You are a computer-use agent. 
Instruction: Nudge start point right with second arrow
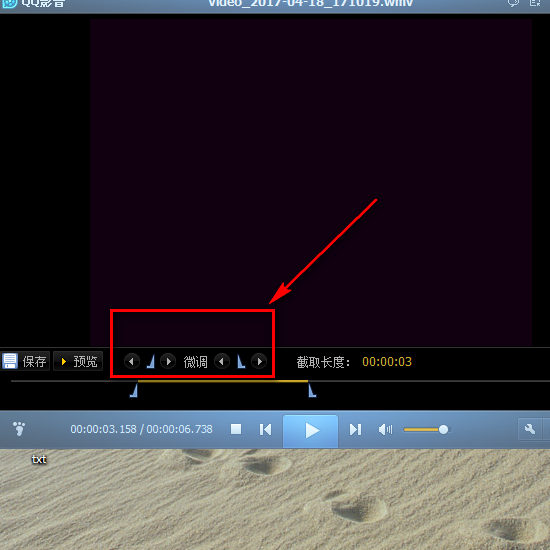tap(168, 361)
